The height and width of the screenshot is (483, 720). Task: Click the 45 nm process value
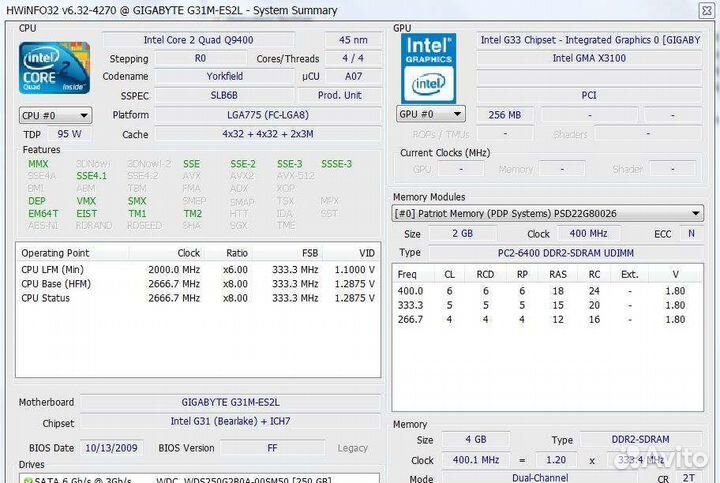[353, 40]
